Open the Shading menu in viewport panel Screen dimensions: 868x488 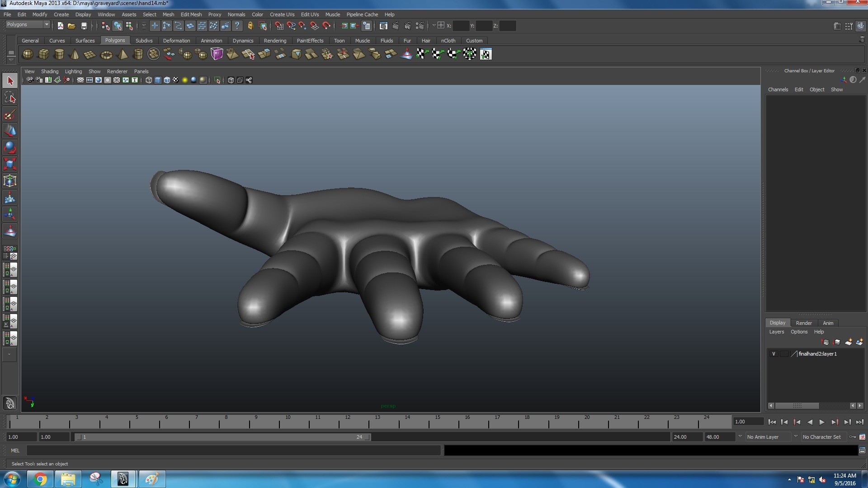coord(50,71)
